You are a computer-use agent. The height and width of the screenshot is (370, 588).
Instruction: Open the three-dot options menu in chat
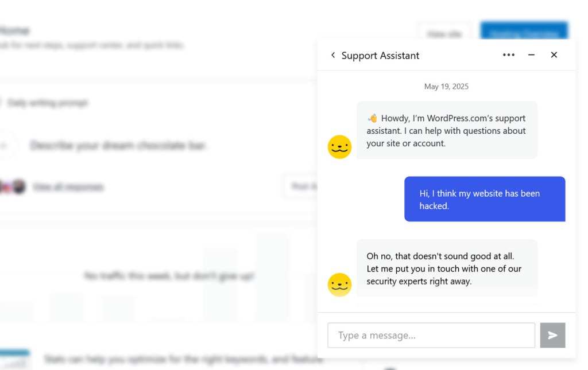click(x=509, y=54)
